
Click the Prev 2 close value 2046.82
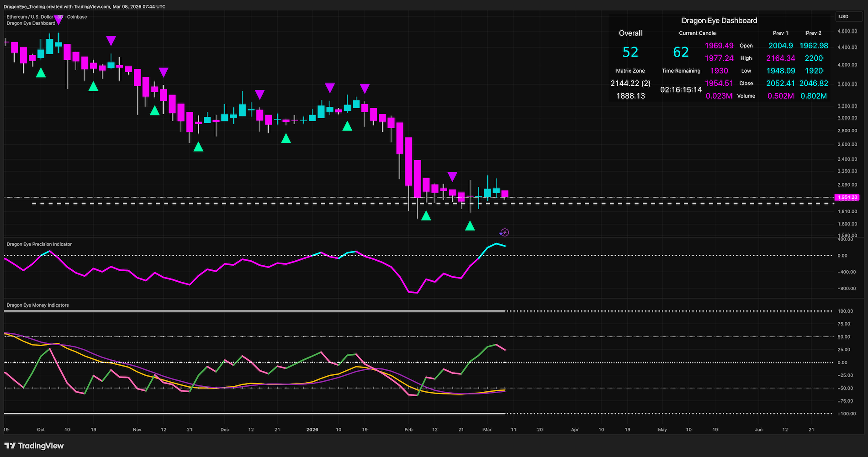click(x=814, y=83)
